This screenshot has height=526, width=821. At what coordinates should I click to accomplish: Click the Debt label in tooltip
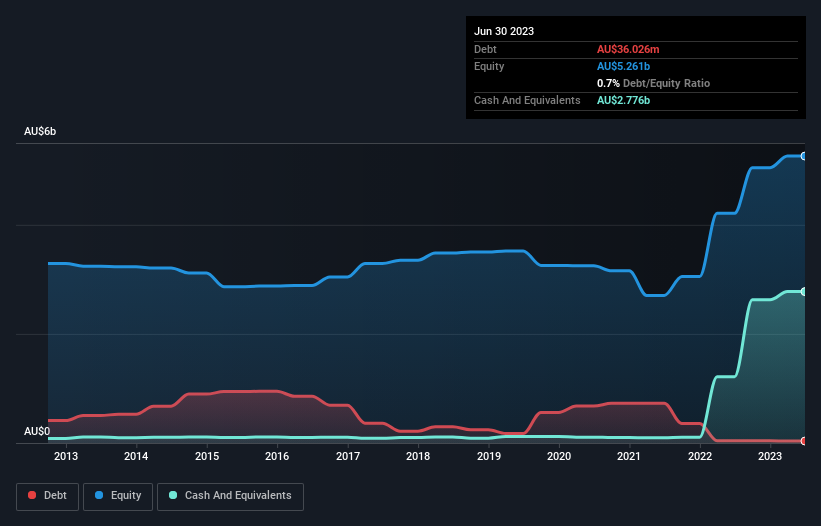click(485, 49)
